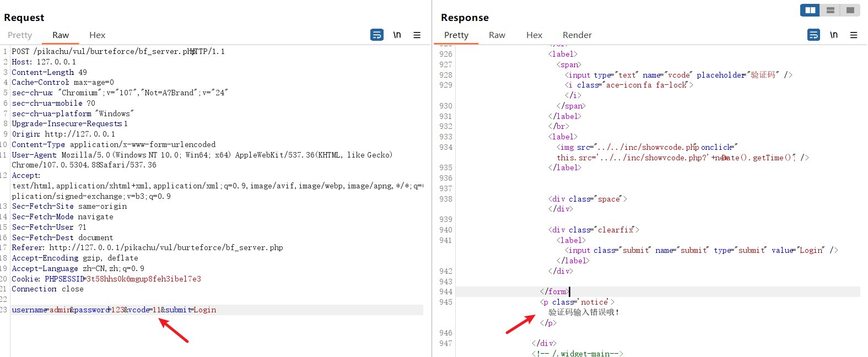Click the closing form tag line 944
This screenshot has height=357, width=868.
[x=554, y=291]
